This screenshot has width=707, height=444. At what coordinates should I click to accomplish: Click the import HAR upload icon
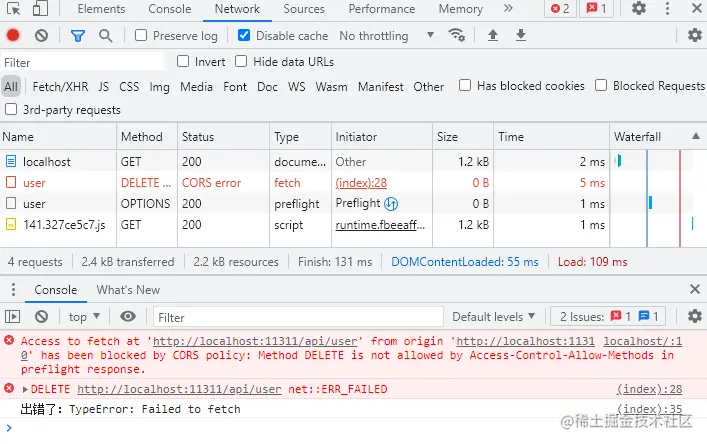pyautogui.click(x=492, y=35)
